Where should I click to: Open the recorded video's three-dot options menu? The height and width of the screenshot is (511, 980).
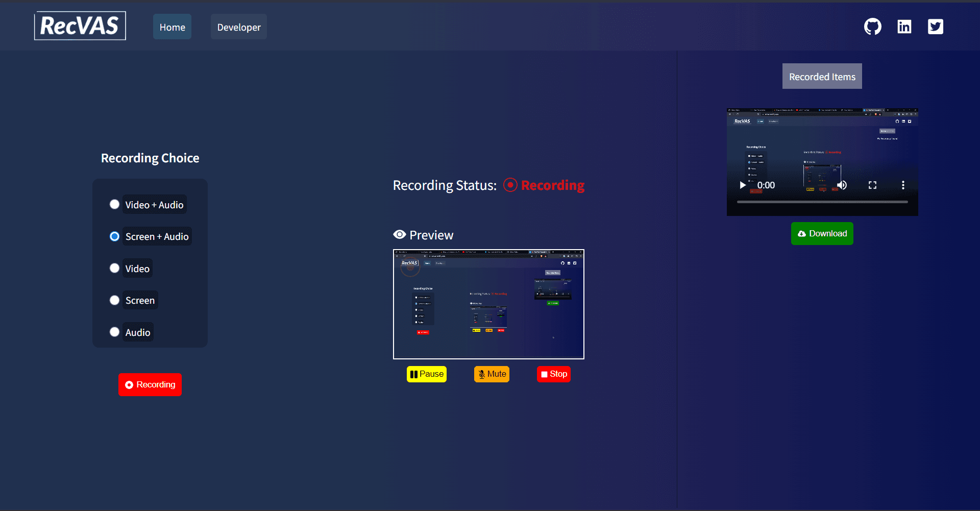click(903, 185)
